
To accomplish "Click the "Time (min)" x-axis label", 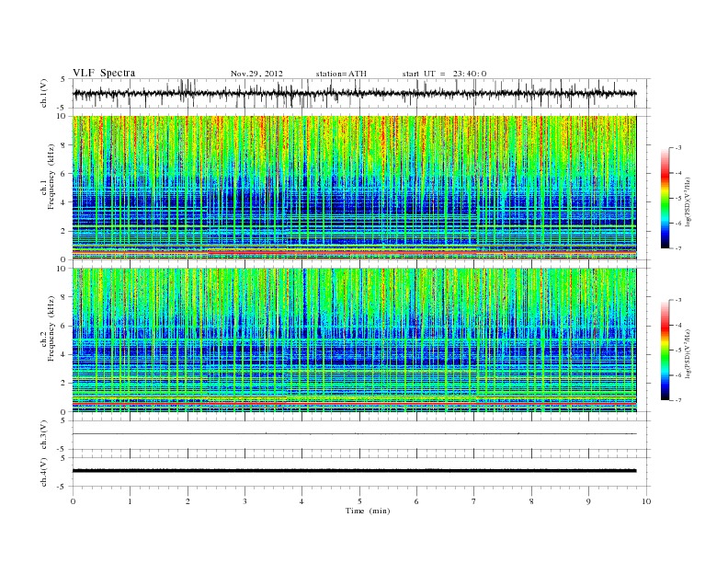I will coord(368,511).
